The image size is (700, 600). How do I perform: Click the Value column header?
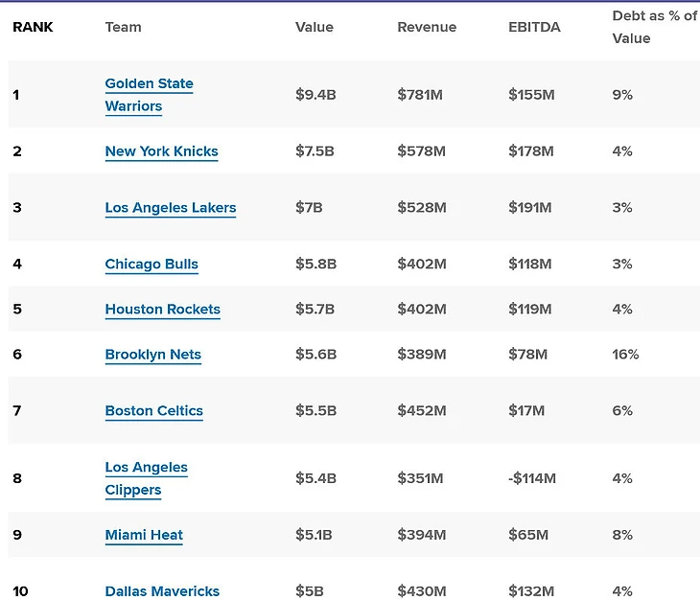315,27
